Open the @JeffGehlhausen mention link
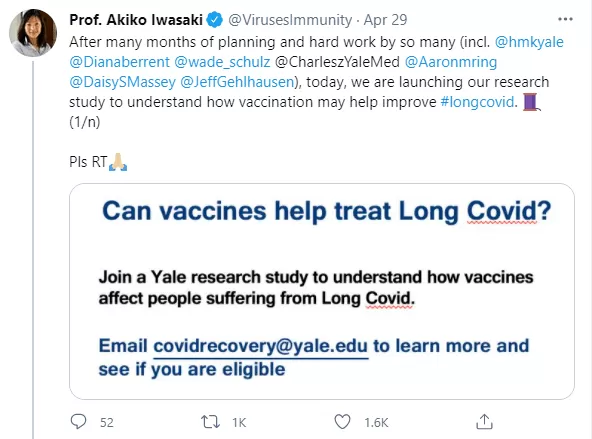 (x=237, y=82)
